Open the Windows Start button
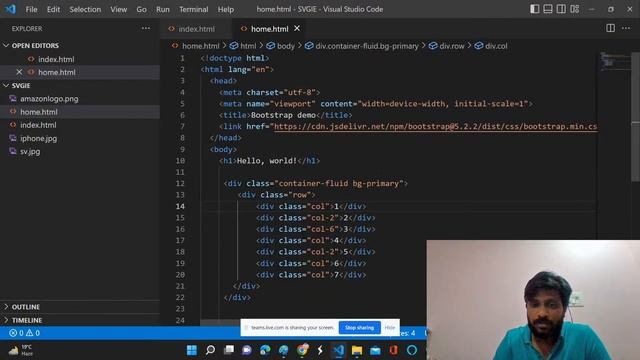The height and width of the screenshot is (360, 640). click(191, 350)
